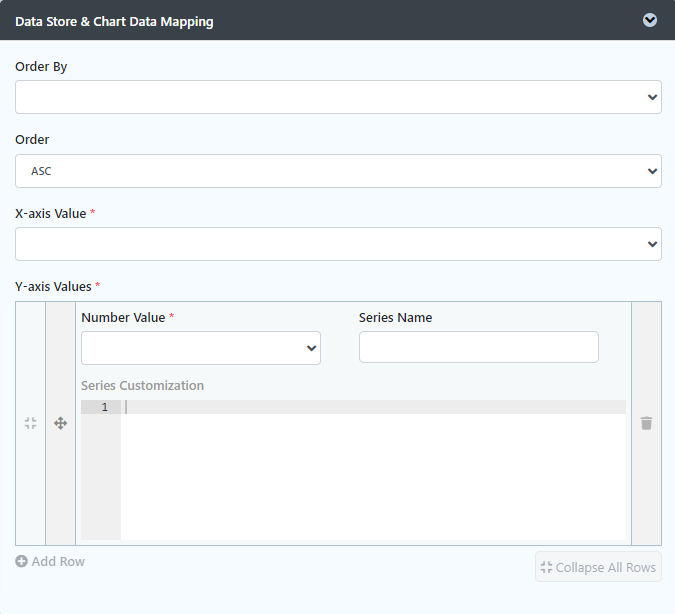The image size is (675, 614).
Task: Collapse the Data Store & Chart Data Mapping panel chevron
Action: point(650,20)
